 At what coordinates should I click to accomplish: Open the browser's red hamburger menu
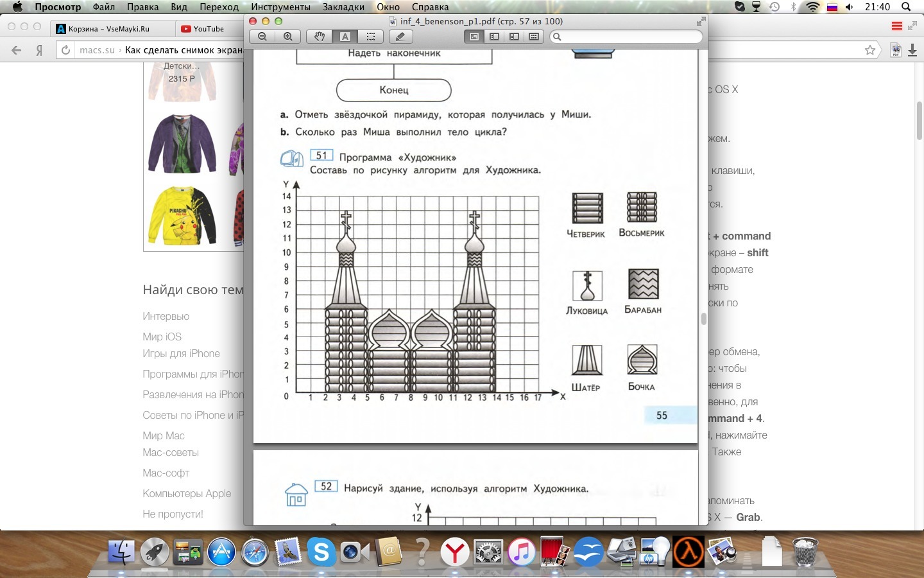pyautogui.click(x=897, y=26)
